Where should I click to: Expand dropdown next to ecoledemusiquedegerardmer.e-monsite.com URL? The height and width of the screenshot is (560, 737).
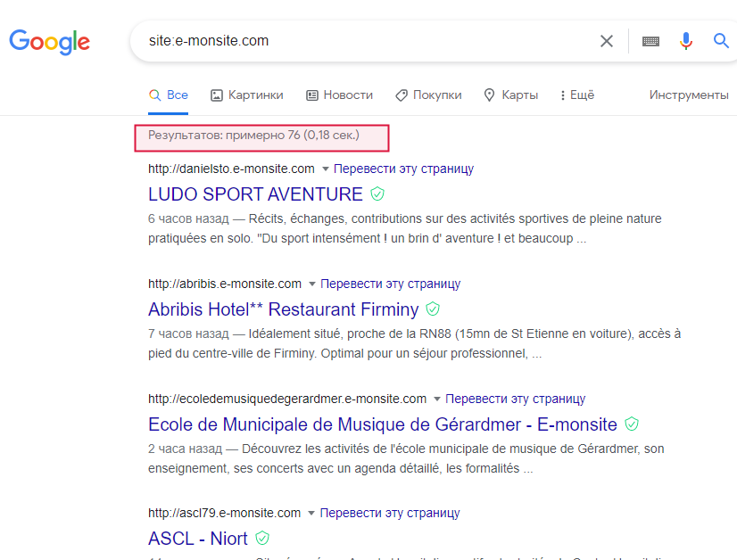click(x=436, y=399)
